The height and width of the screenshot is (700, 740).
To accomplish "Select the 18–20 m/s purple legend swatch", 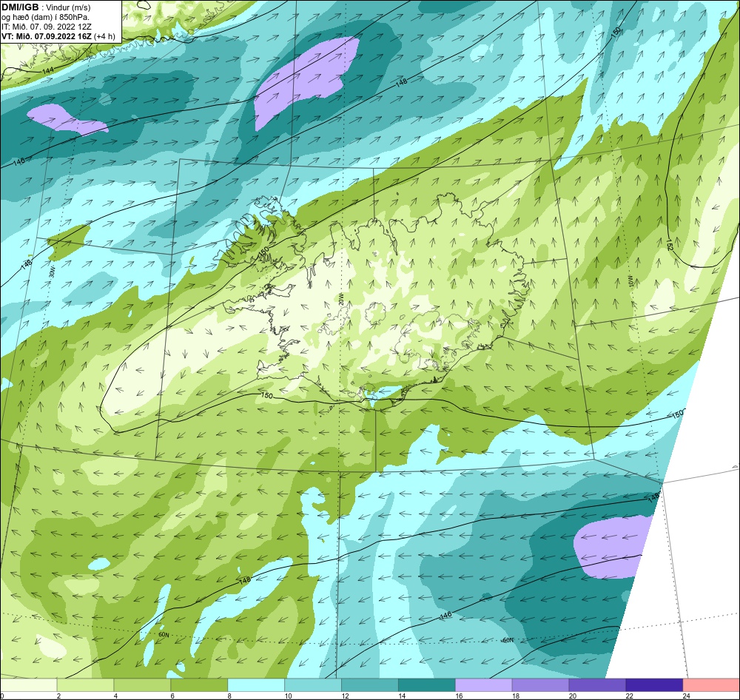I will tap(540, 685).
